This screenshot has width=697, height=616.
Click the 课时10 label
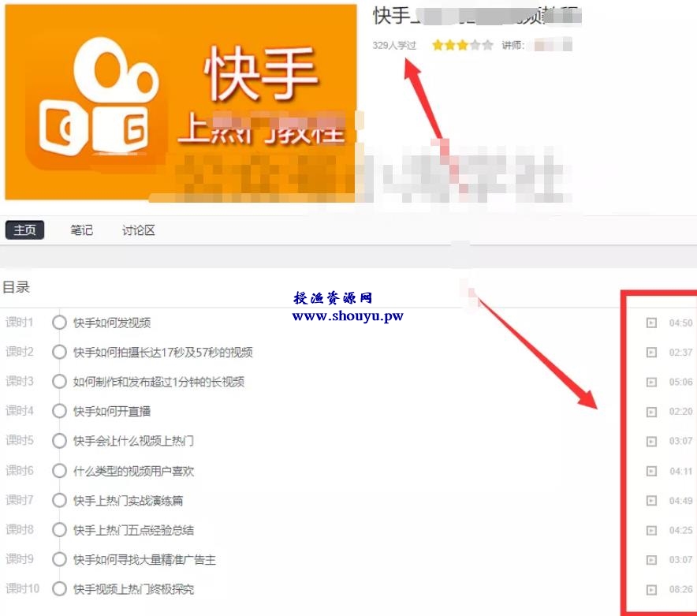22,588
